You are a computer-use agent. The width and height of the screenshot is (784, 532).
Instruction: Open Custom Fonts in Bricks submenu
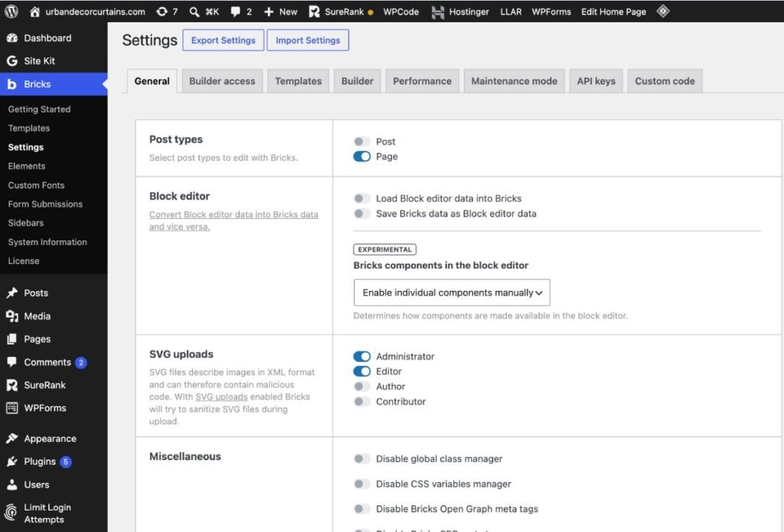[36, 185]
